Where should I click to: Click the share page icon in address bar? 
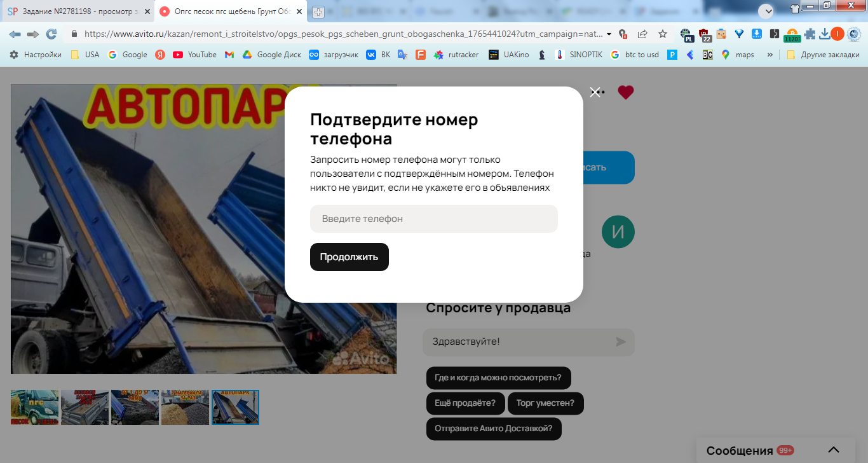pyautogui.click(x=642, y=34)
